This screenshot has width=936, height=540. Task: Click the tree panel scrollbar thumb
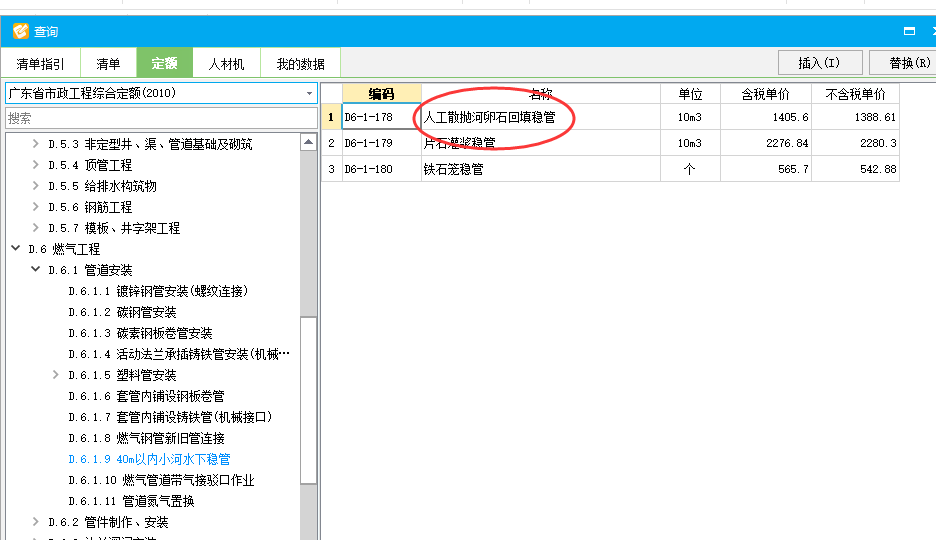coord(309,400)
